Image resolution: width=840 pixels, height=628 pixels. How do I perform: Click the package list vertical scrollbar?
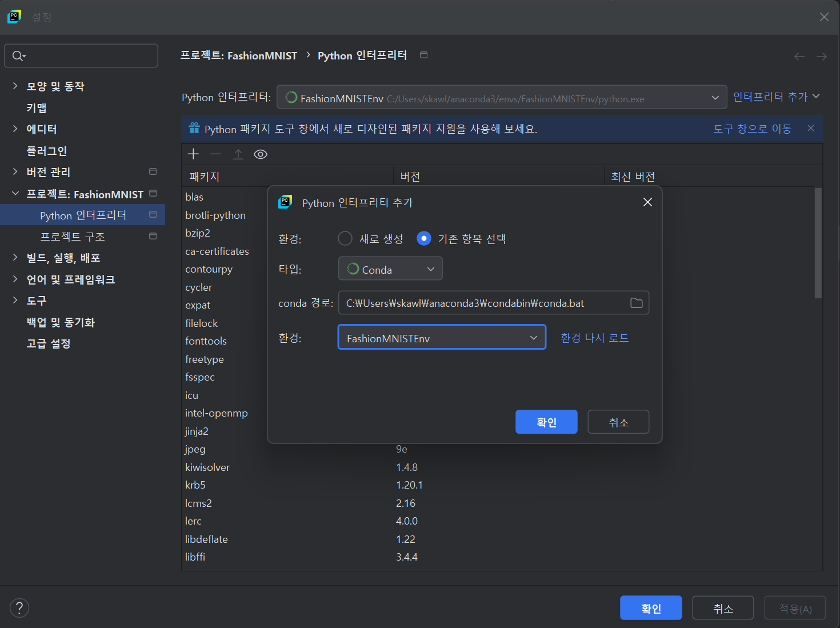(818, 243)
